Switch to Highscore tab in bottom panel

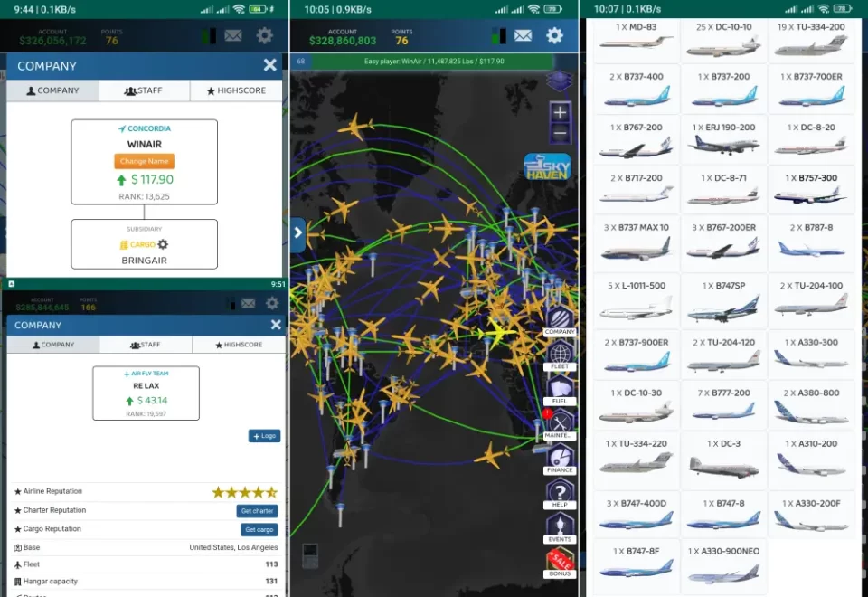pyautogui.click(x=238, y=345)
